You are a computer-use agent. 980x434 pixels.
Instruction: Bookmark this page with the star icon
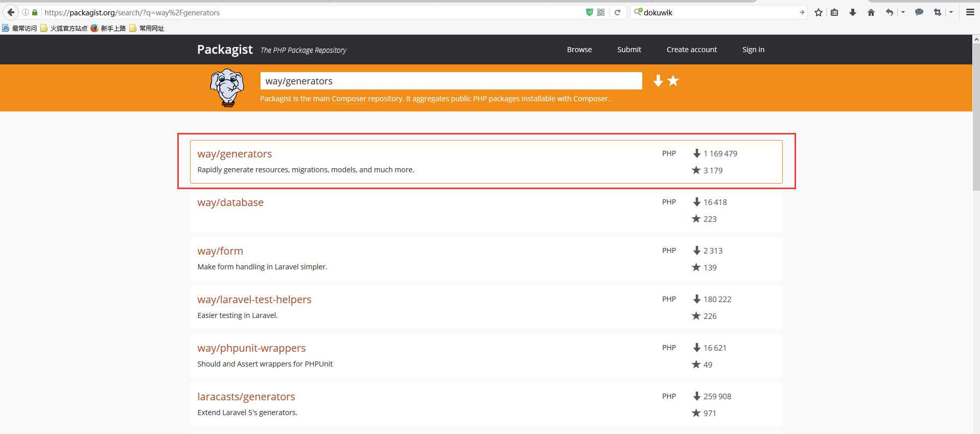tap(819, 12)
